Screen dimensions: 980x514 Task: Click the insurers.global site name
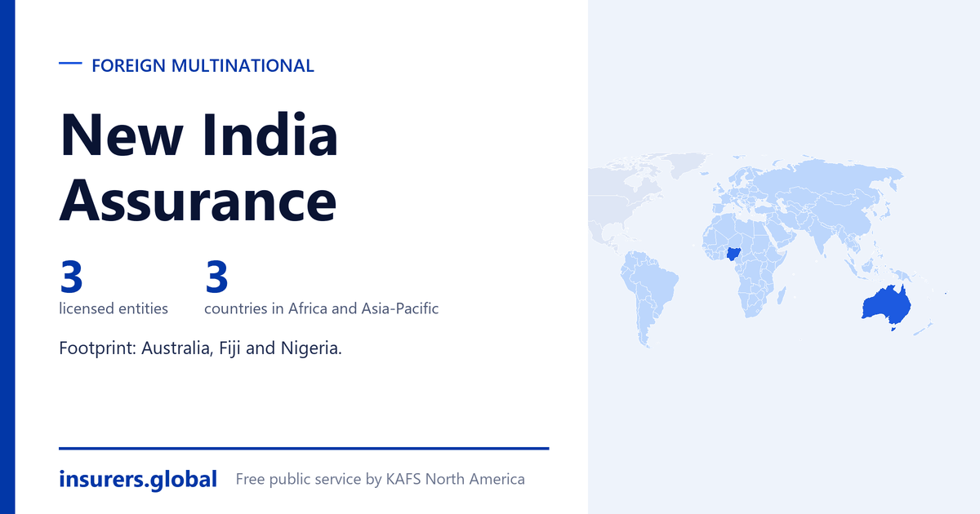[138, 479]
